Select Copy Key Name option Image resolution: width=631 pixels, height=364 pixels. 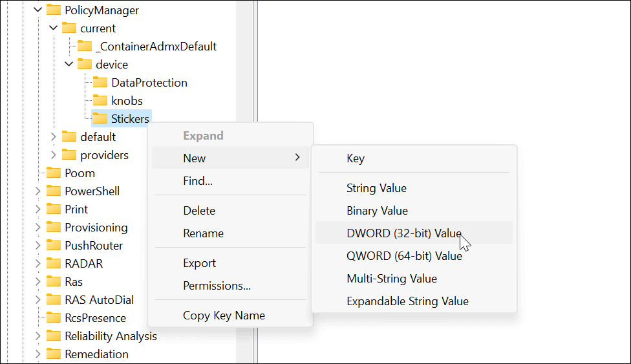[224, 316]
